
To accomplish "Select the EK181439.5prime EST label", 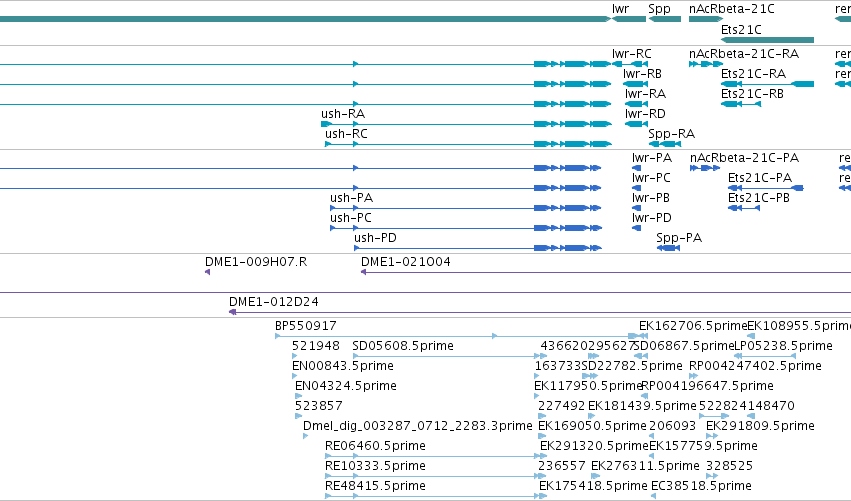I will coord(642,406).
